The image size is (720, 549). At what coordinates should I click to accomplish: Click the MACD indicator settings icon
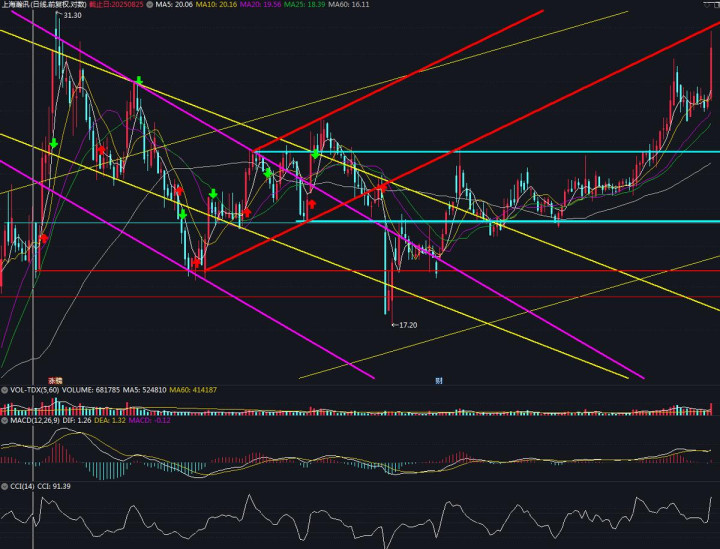point(4,421)
